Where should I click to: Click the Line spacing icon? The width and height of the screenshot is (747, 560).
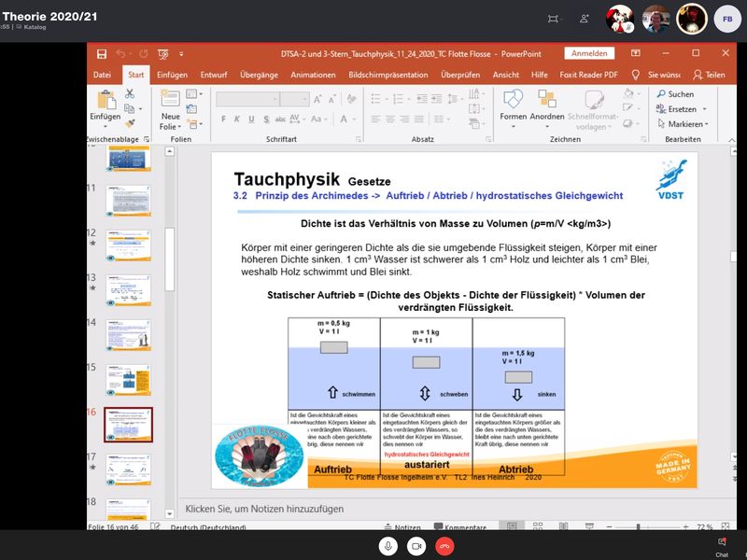(x=453, y=99)
